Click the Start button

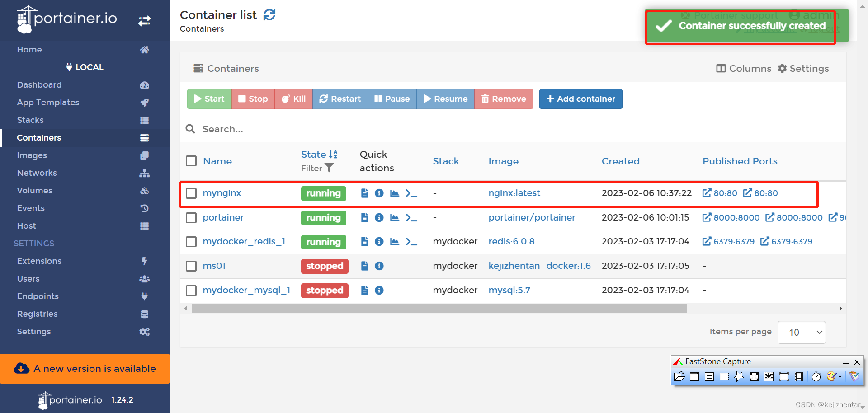(x=209, y=99)
